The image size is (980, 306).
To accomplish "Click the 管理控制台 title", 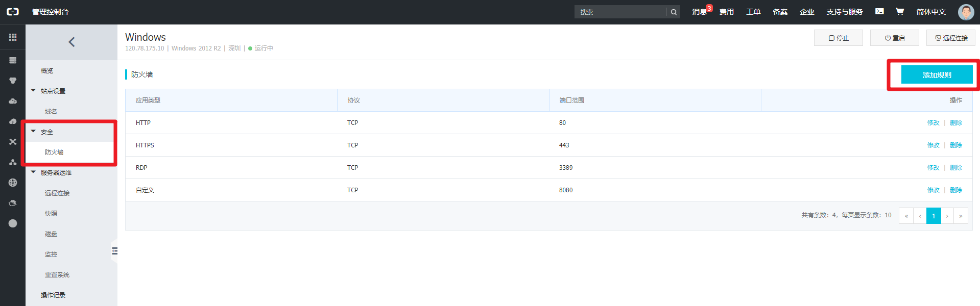I will (50, 12).
